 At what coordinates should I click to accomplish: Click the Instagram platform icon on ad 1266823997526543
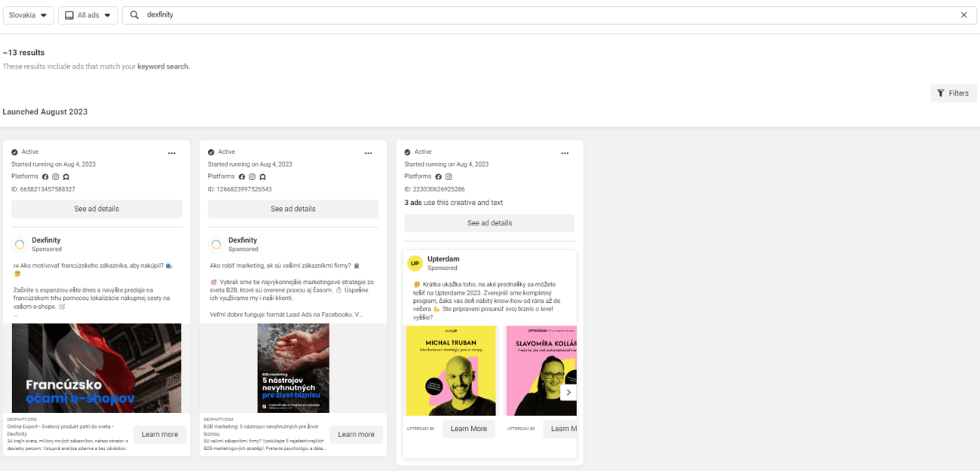pos(253,176)
